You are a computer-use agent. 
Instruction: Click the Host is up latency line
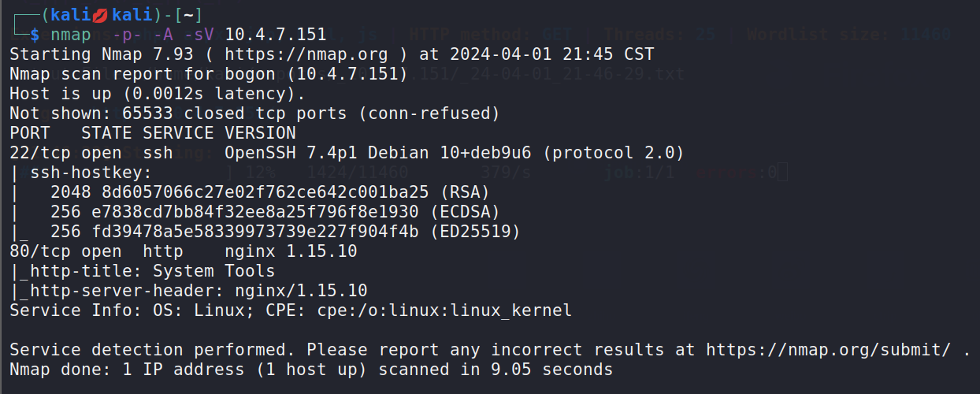pyautogui.click(x=158, y=94)
